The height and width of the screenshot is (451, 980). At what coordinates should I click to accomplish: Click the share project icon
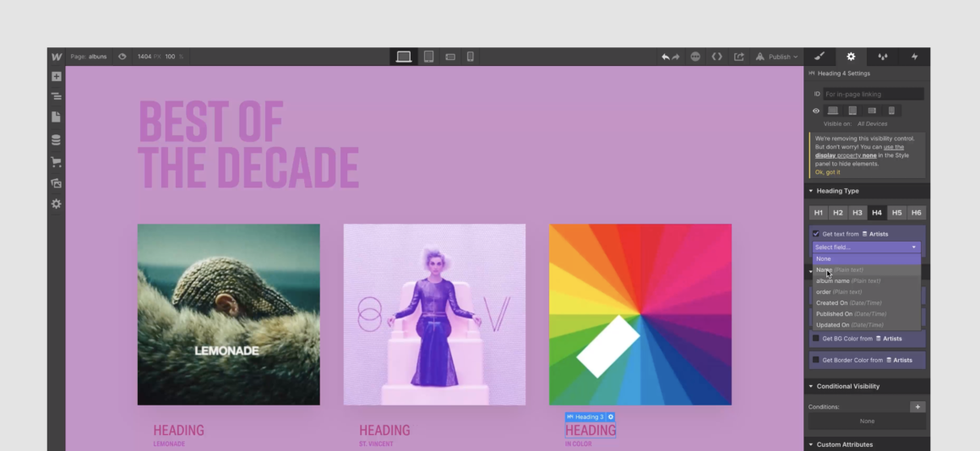[x=738, y=57]
